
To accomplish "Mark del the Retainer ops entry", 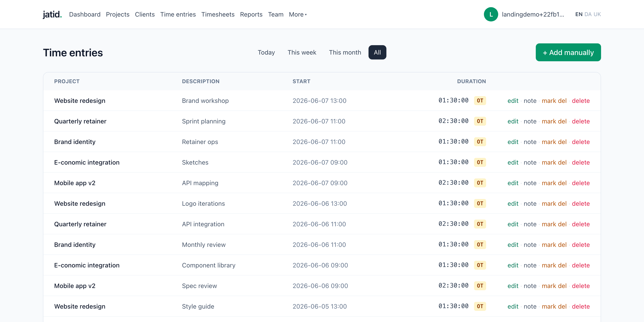I will coord(554,142).
